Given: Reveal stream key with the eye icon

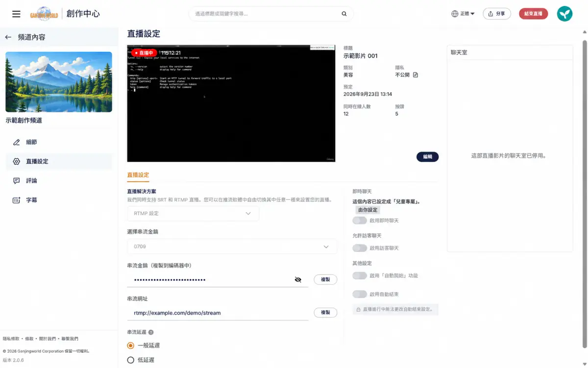Looking at the screenshot, I should (298, 280).
